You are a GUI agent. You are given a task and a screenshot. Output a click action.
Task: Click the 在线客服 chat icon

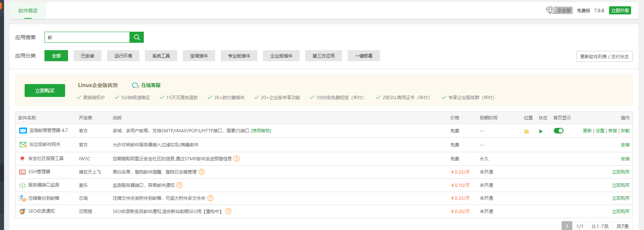tap(135, 86)
